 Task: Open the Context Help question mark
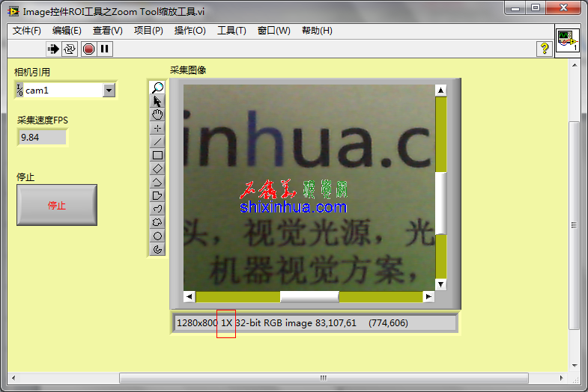coord(545,49)
